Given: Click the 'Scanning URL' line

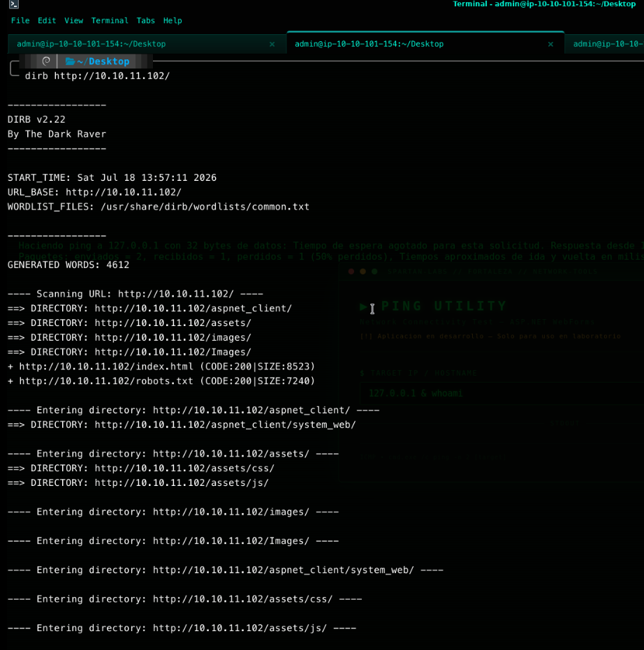Looking at the screenshot, I should 136,294.
